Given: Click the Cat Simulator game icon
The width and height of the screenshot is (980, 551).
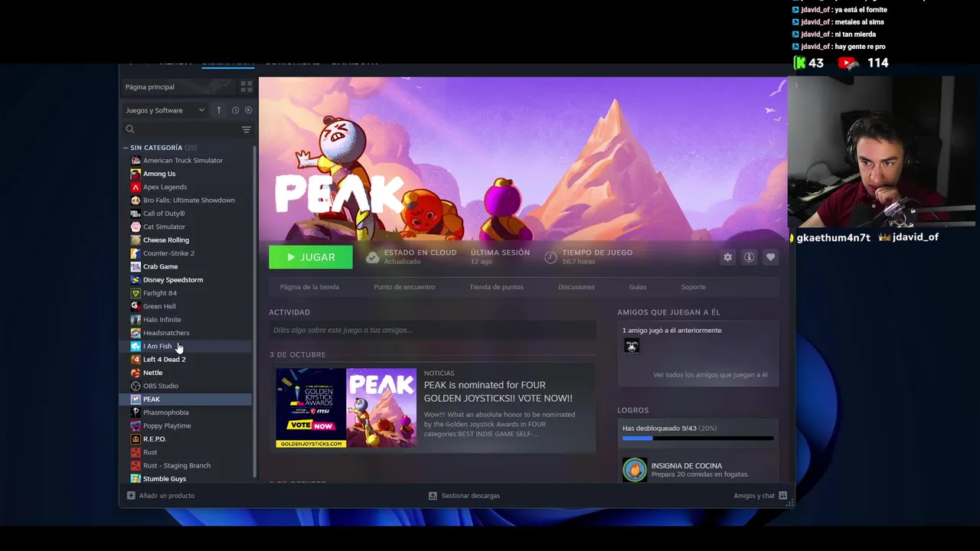Looking at the screenshot, I should pos(136,227).
